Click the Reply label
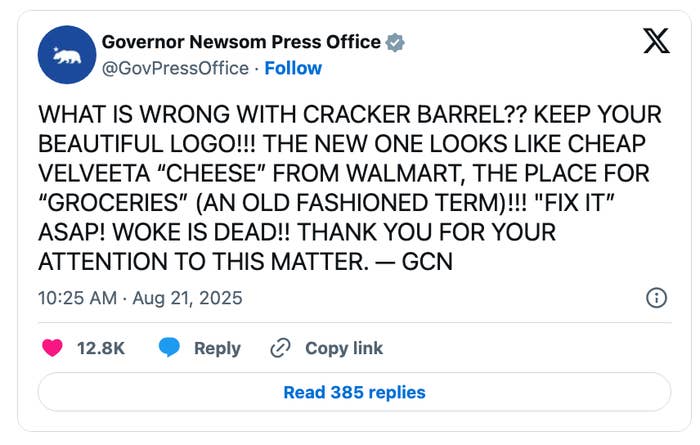The width and height of the screenshot is (700, 445). pos(217,348)
